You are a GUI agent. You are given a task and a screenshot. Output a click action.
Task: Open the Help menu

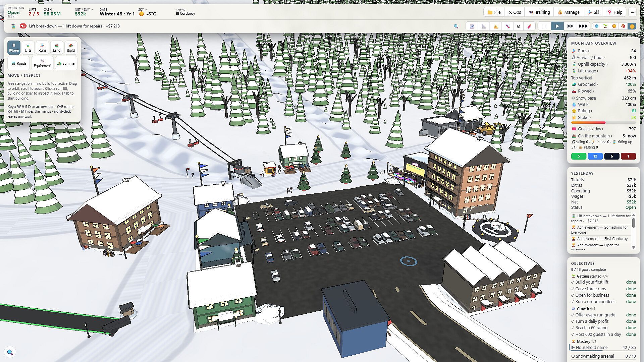pos(615,12)
